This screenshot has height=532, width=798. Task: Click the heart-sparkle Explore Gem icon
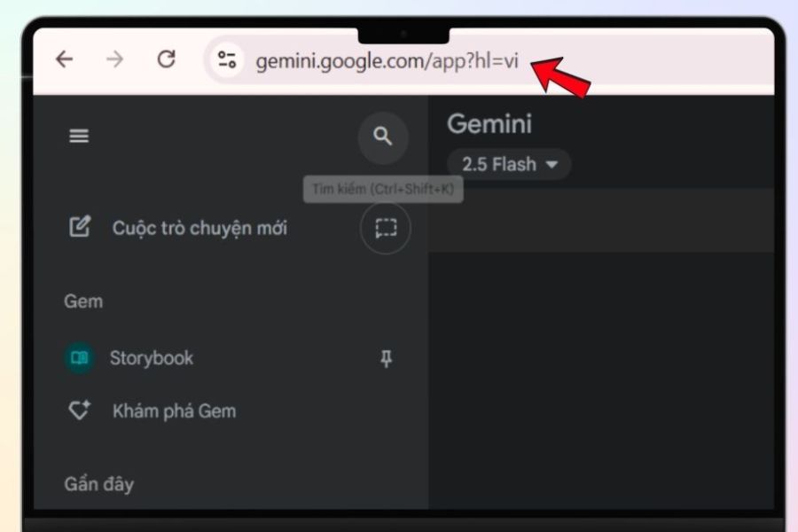pos(80,411)
